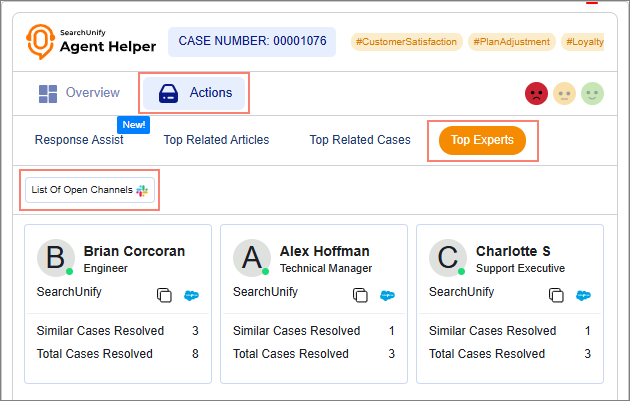630x401 pixels.
Task: Show Top Related Cases
Action: point(360,140)
